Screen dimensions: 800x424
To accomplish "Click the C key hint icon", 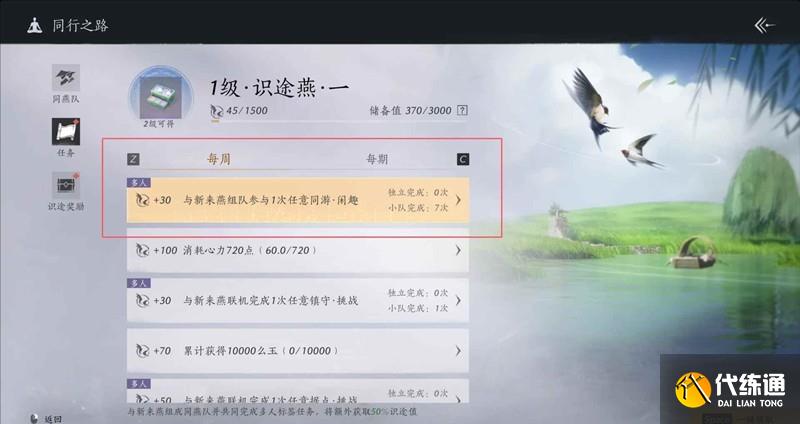I will click(x=463, y=159).
